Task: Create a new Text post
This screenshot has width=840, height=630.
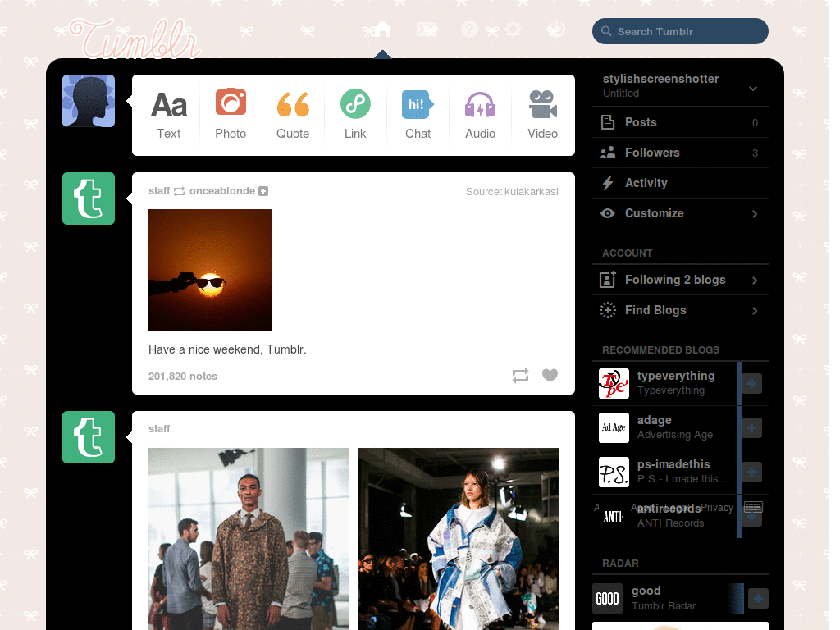Action: tap(169, 115)
